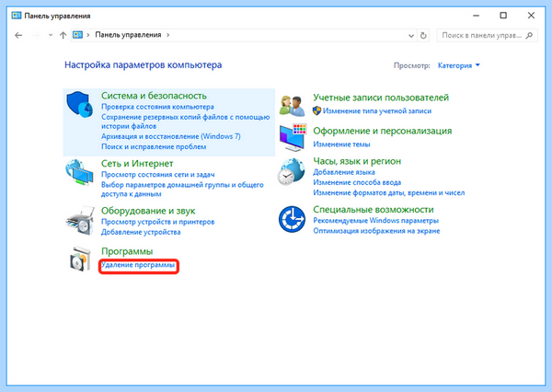The image size is (552, 392).
Task: Open Программы heading
Action: point(127,251)
